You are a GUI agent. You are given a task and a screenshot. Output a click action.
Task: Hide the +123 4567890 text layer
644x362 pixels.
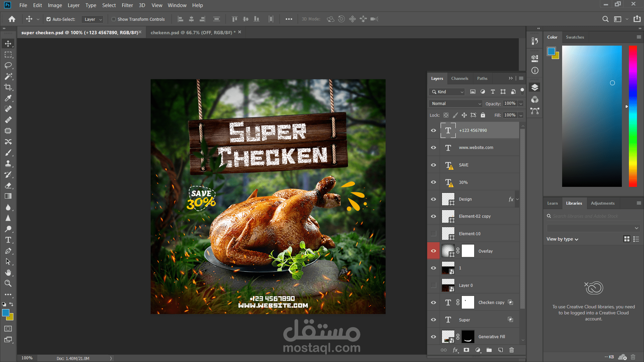(x=434, y=131)
